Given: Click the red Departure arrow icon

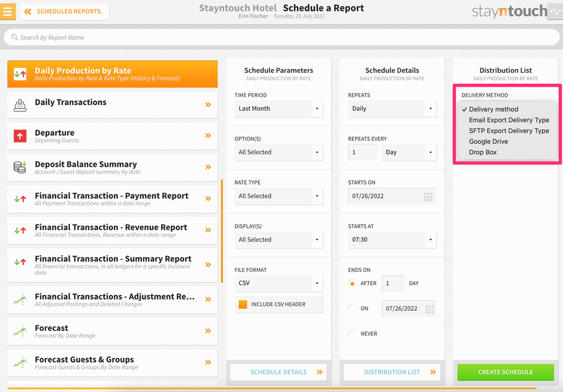Looking at the screenshot, I should [20, 136].
